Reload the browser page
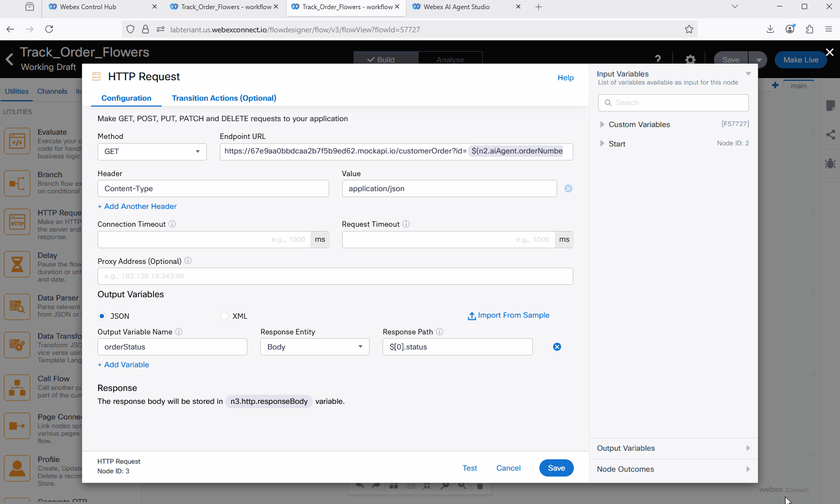 pos(49,30)
